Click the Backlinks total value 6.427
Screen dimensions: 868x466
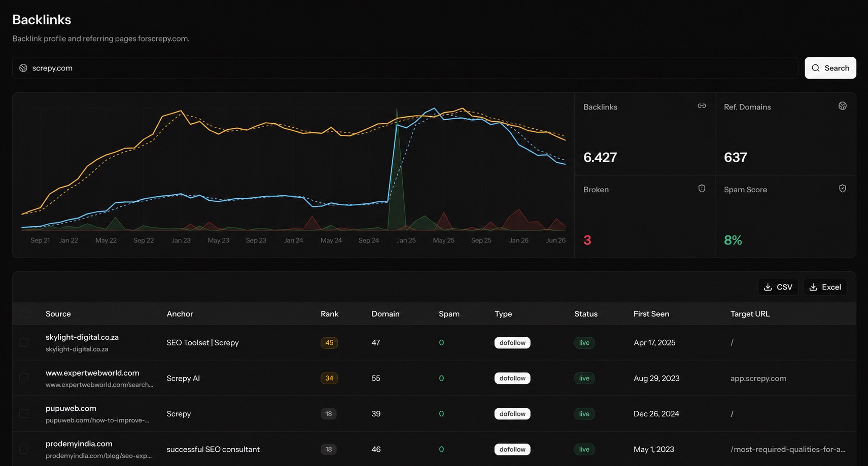600,157
